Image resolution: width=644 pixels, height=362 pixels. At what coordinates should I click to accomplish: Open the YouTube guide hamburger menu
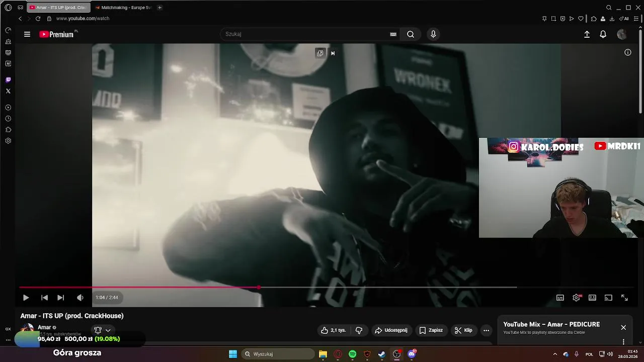click(27, 34)
